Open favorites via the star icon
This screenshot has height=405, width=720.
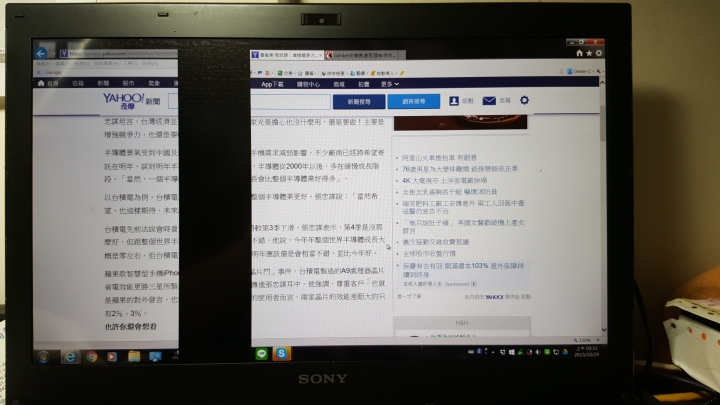point(589,53)
